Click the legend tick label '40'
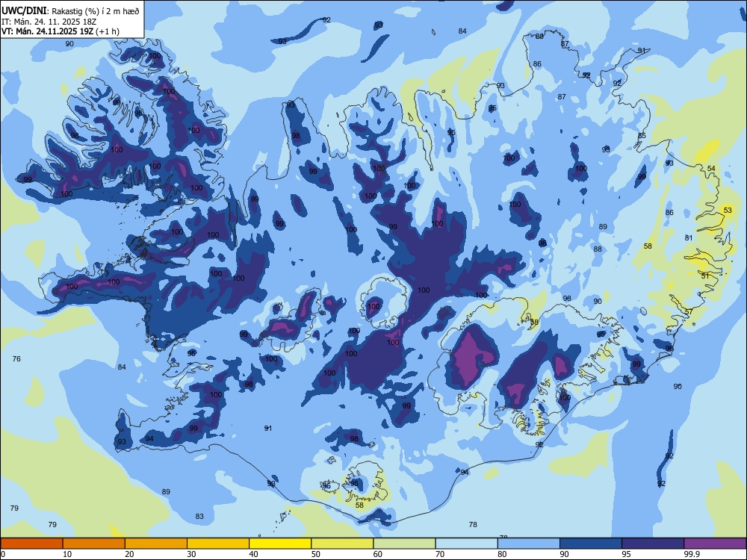The image size is (747, 560). (x=253, y=554)
